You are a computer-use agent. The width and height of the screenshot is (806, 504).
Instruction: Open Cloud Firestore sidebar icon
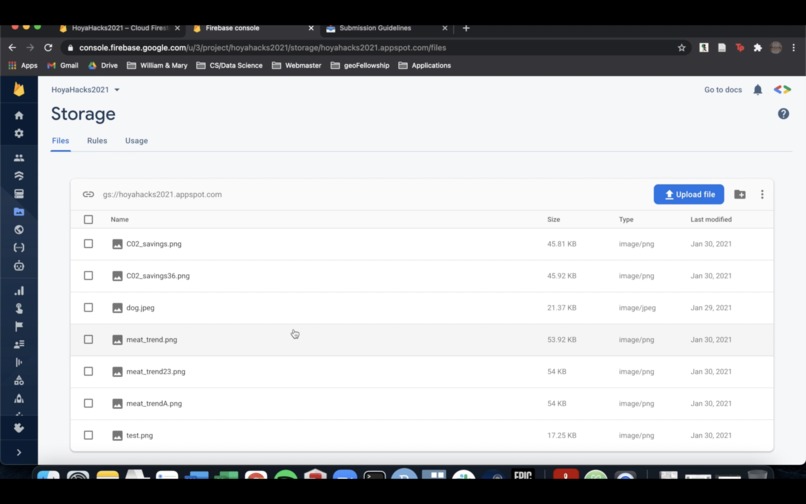(x=19, y=176)
